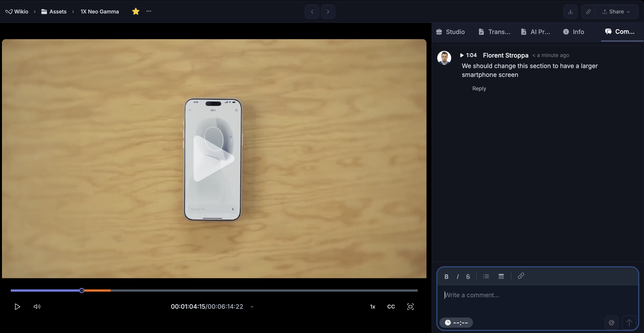Viewport: 644px width, 333px height.
Task: Reply to Florent Stroppa's comment
Action: [x=479, y=89]
